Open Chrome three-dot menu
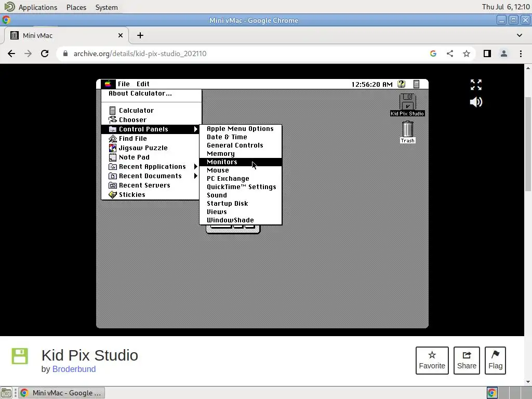 tap(521, 54)
